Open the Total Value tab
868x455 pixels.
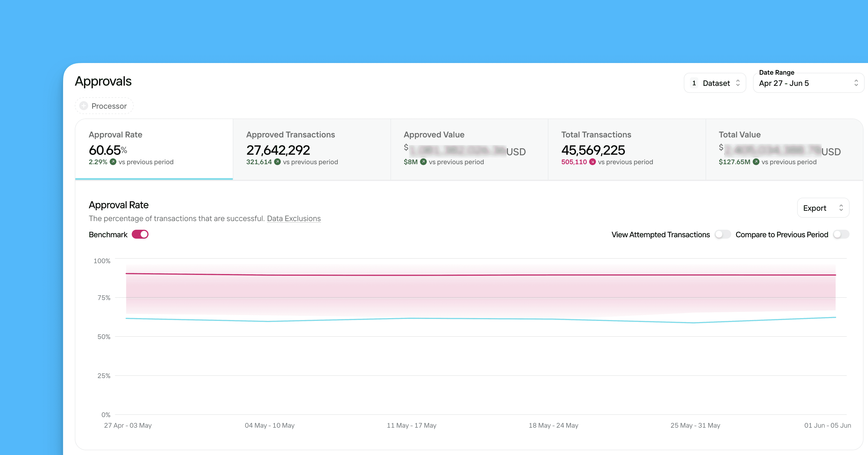(x=785, y=149)
